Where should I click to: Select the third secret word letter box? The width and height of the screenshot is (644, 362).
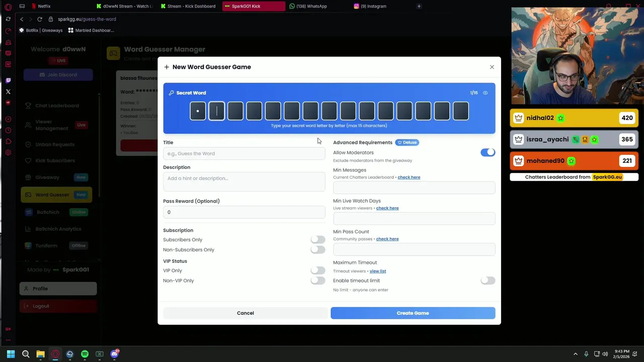click(x=235, y=111)
